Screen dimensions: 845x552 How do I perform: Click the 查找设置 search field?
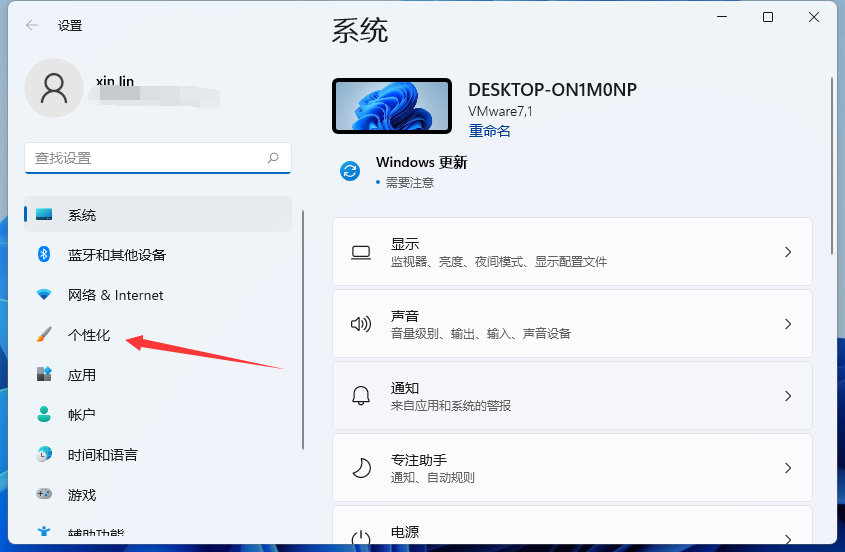coord(145,158)
